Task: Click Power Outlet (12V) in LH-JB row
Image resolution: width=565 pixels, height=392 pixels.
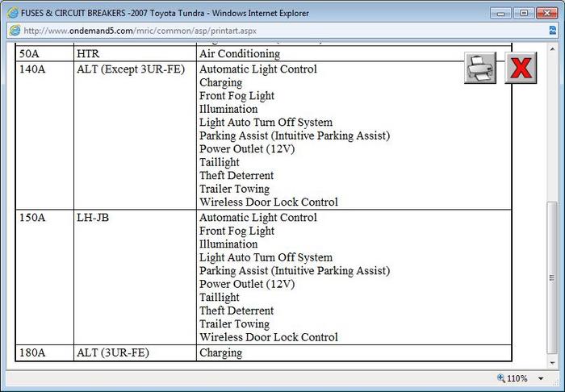Action: click(247, 284)
